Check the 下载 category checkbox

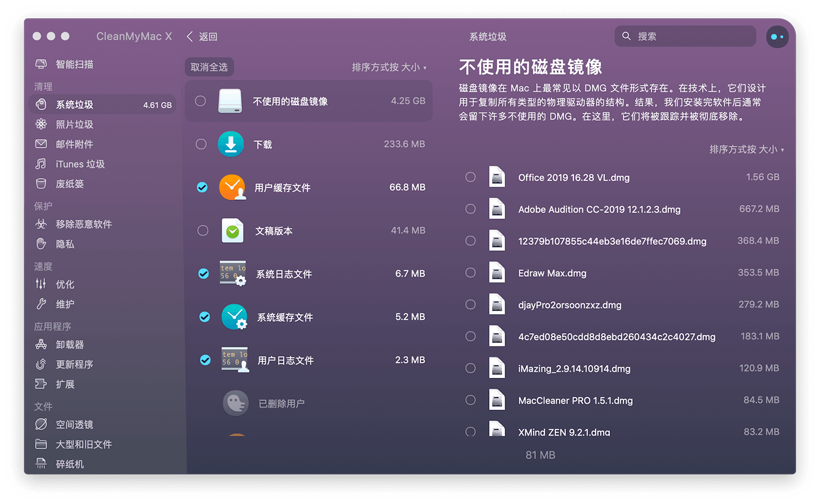[201, 144]
